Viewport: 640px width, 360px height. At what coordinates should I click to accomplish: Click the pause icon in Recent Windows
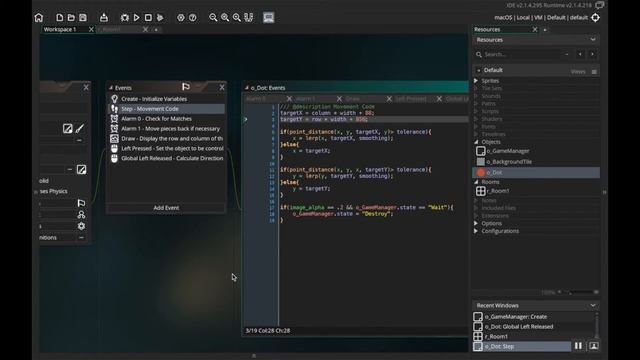(578, 346)
